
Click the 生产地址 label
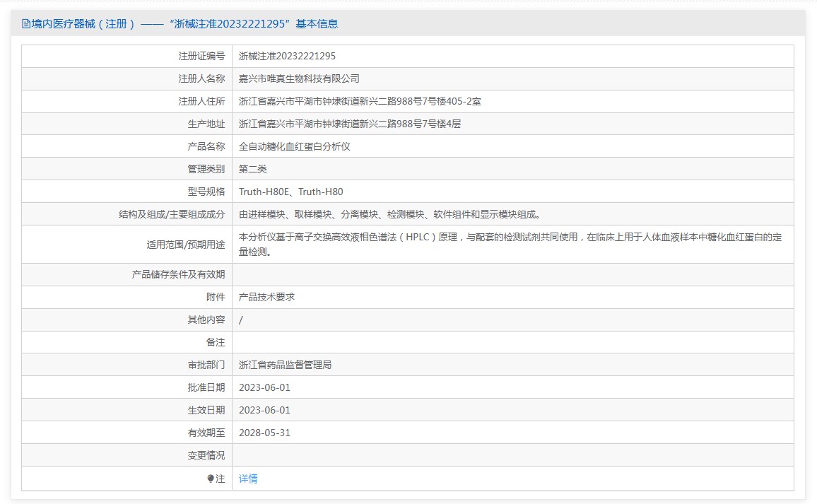click(x=206, y=124)
